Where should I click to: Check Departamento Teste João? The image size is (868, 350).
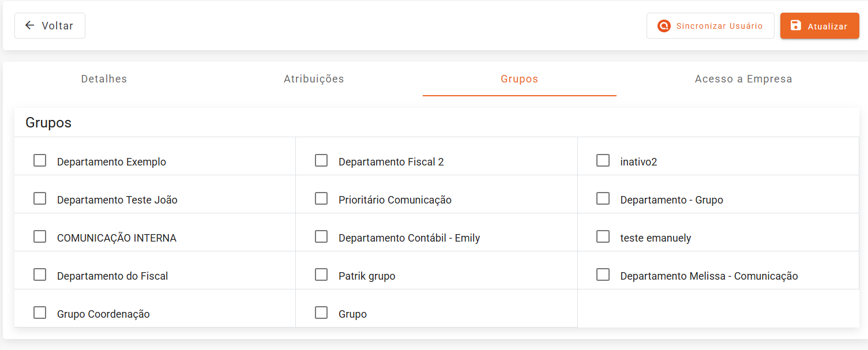coord(40,198)
